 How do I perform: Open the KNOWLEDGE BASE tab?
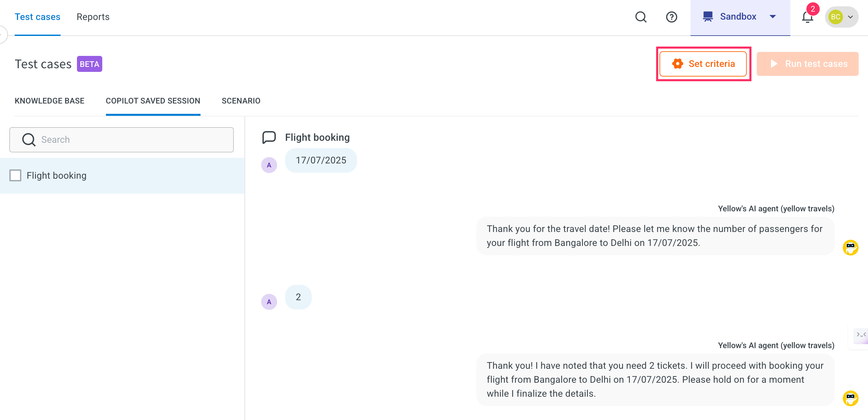click(50, 101)
